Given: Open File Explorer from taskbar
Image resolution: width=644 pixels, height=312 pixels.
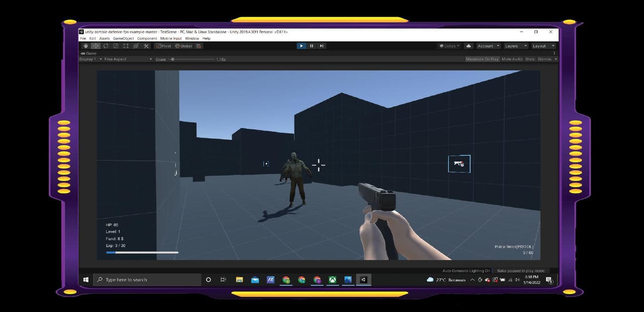Looking at the screenshot, I should (239, 280).
